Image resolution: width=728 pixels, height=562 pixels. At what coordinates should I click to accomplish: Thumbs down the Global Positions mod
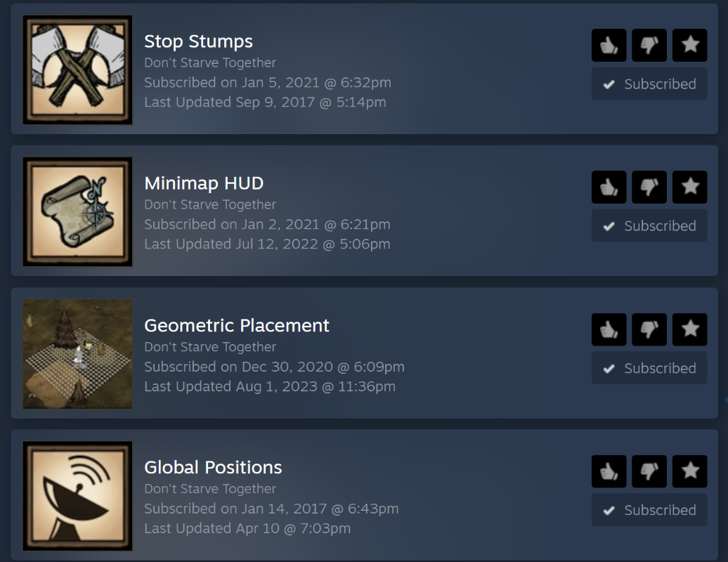coord(649,471)
